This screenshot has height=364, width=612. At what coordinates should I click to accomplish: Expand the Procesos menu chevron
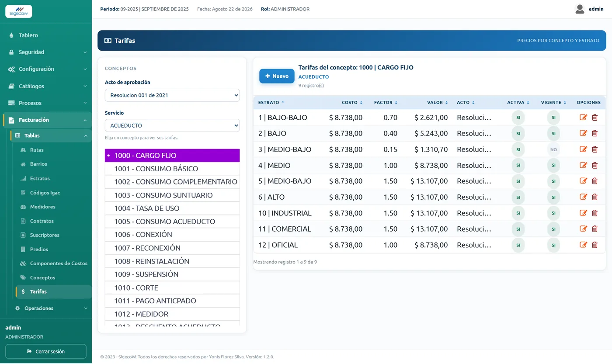(x=85, y=103)
